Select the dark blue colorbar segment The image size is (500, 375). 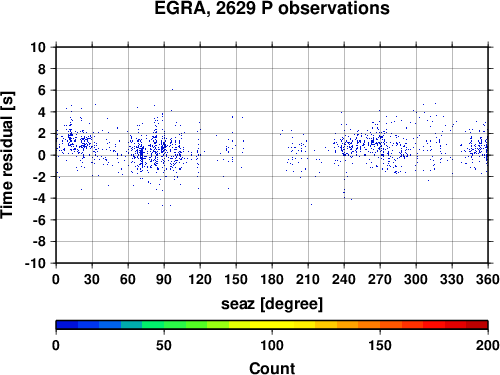[x=67, y=325]
